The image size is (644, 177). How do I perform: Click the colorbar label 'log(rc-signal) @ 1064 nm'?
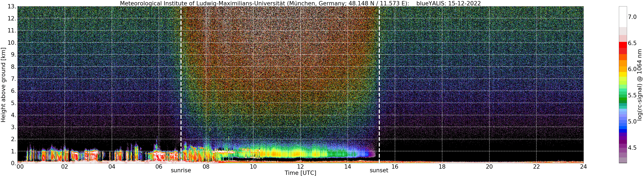640,85
